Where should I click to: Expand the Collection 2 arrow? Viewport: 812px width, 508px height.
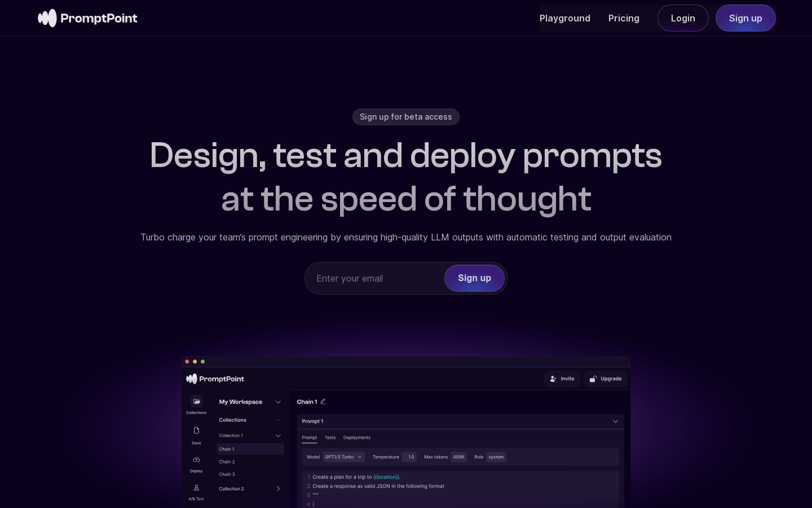point(278,489)
